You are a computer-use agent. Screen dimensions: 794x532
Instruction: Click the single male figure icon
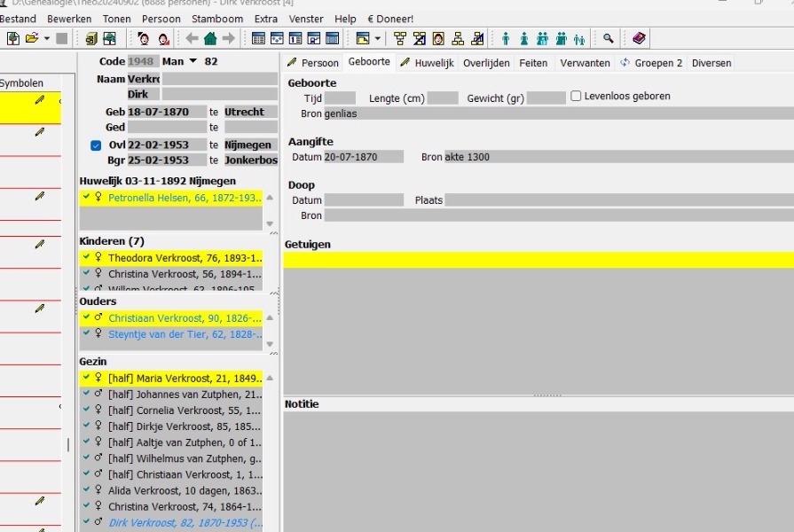(506, 38)
